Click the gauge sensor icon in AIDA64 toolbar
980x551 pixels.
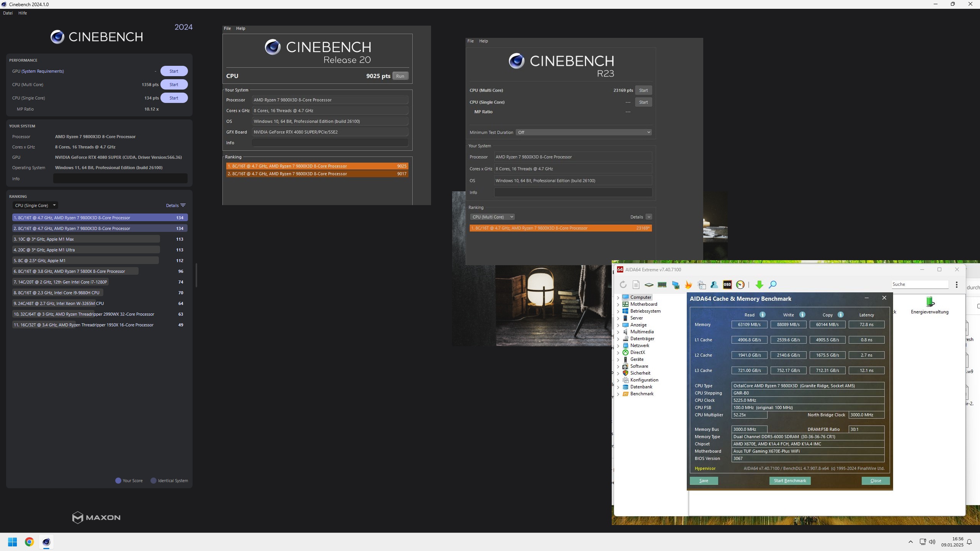[740, 284]
